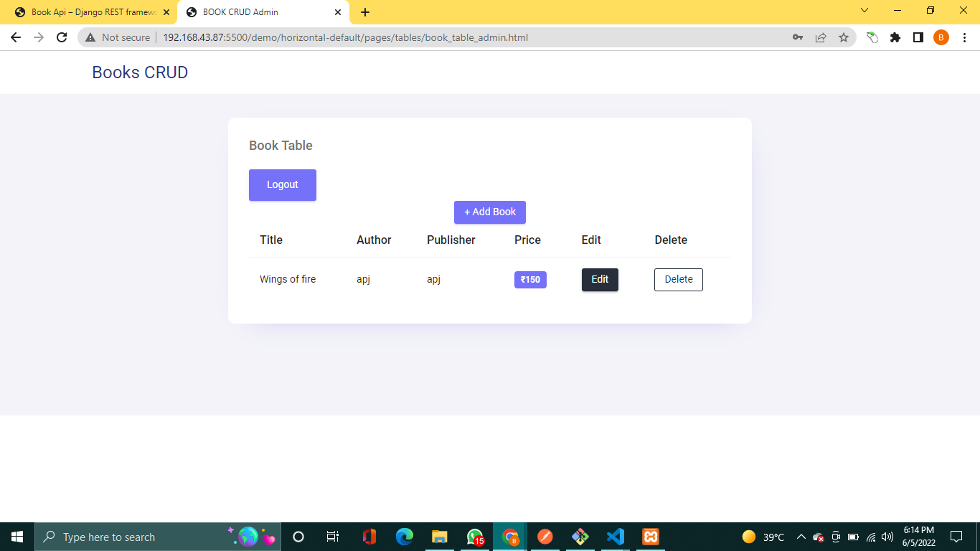The height and width of the screenshot is (551, 980).
Task: Open the Chrome extensions puzzle icon
Action: [895, 37]
